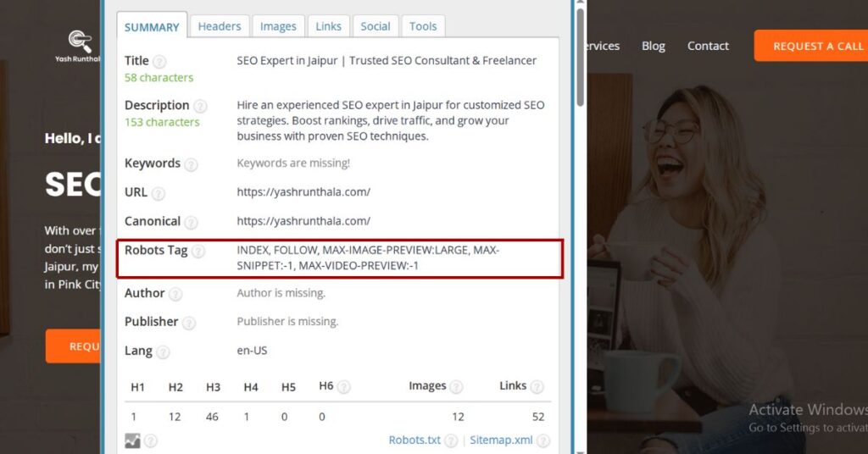Click the H3 count value 46
The width and height of the screenshot is (868, 454).
pos(212,417)
